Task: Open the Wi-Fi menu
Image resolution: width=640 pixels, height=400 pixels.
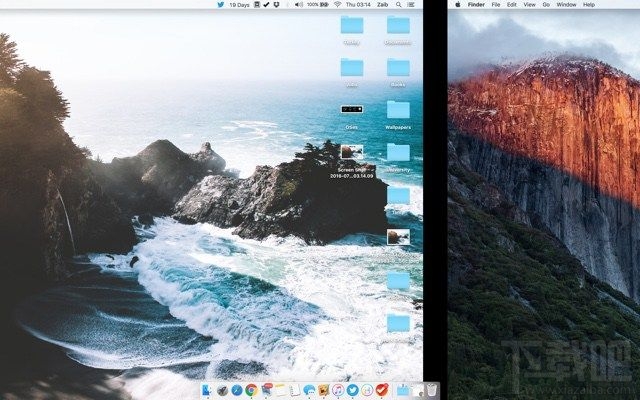Action: point(337,4)
